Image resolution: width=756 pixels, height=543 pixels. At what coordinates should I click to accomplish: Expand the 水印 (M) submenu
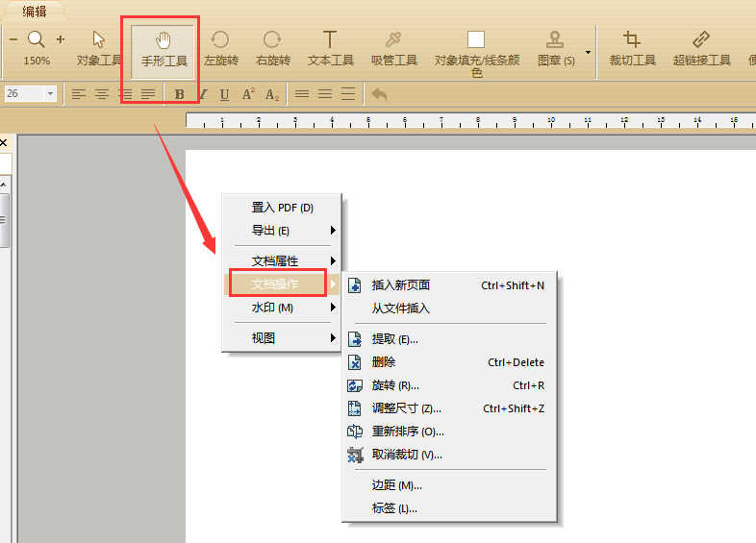(282, 308)
